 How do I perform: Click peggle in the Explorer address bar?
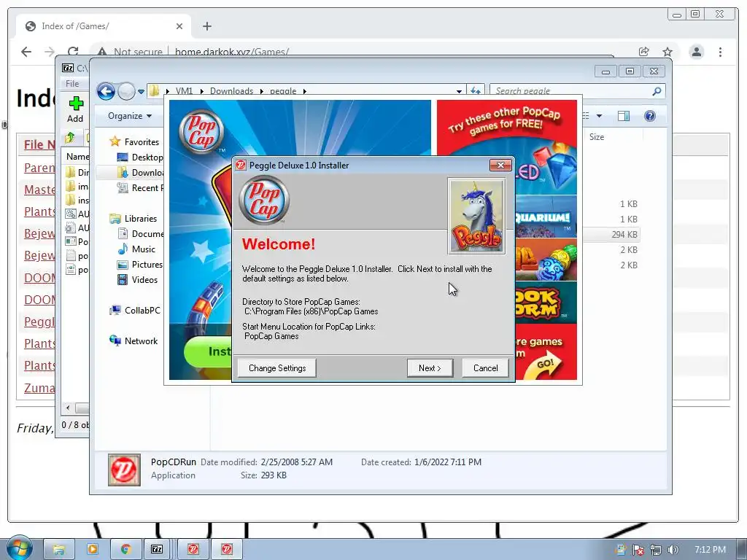click(x=283, y=91)
